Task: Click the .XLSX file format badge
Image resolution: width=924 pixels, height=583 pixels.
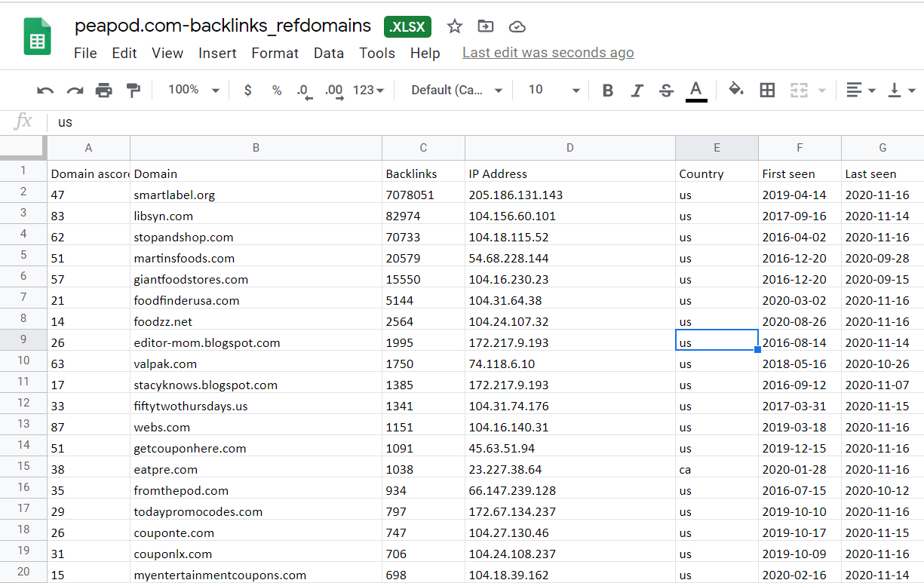Action: tap(408, 27)
